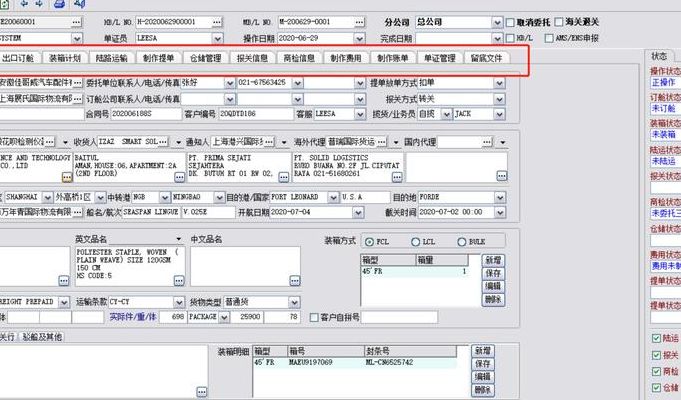The width and height of the screenshot is (681, 400).
Task: Click the 合同号 field showing 202006188S
Action: 146,114
